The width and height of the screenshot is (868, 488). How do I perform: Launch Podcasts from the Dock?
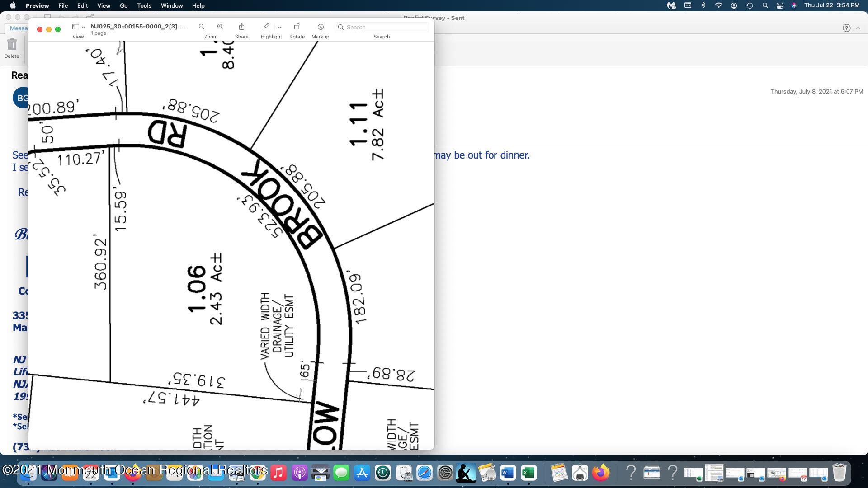tap(299, 473)
